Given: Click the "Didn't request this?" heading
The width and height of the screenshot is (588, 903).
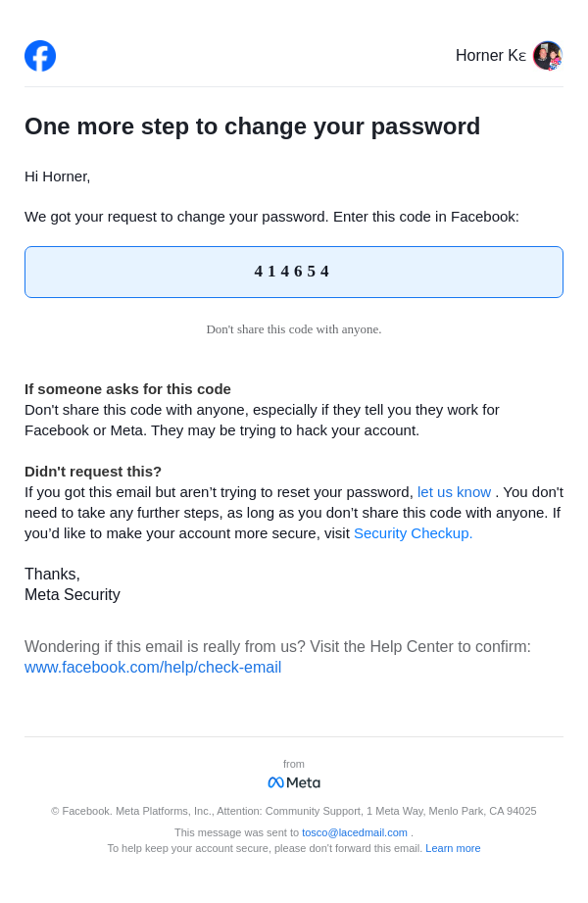Looking at the screenshot, I should tap(93, 472).
